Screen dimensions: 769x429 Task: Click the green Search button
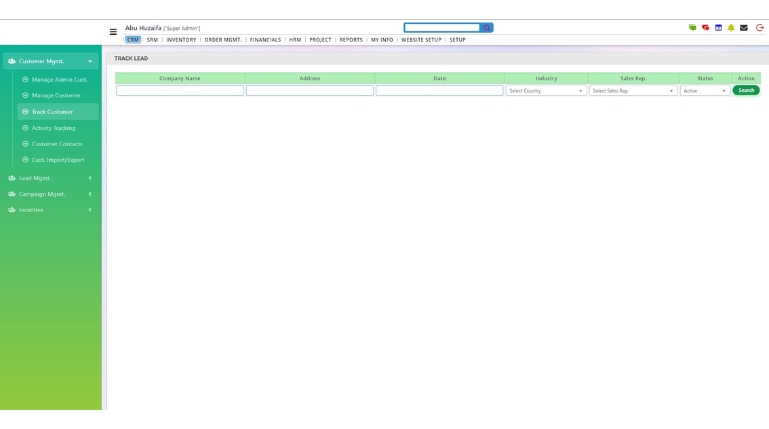(746, 90)
